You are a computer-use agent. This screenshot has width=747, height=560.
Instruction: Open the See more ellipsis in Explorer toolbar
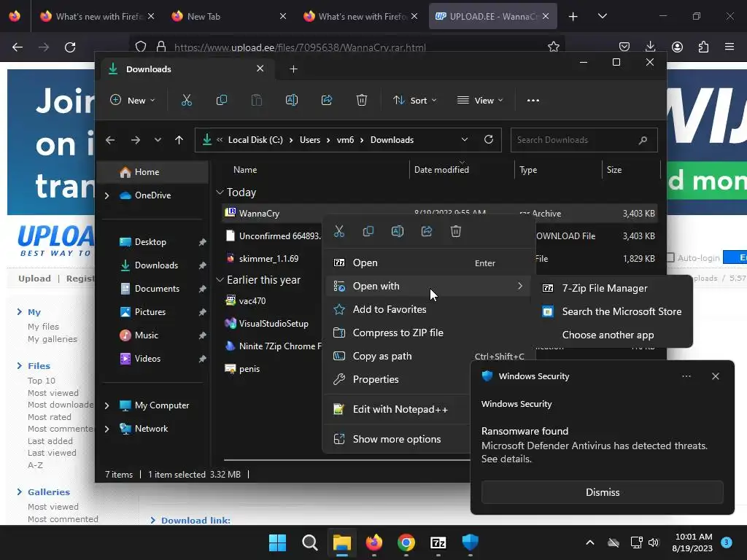click(x=533, y=100)
